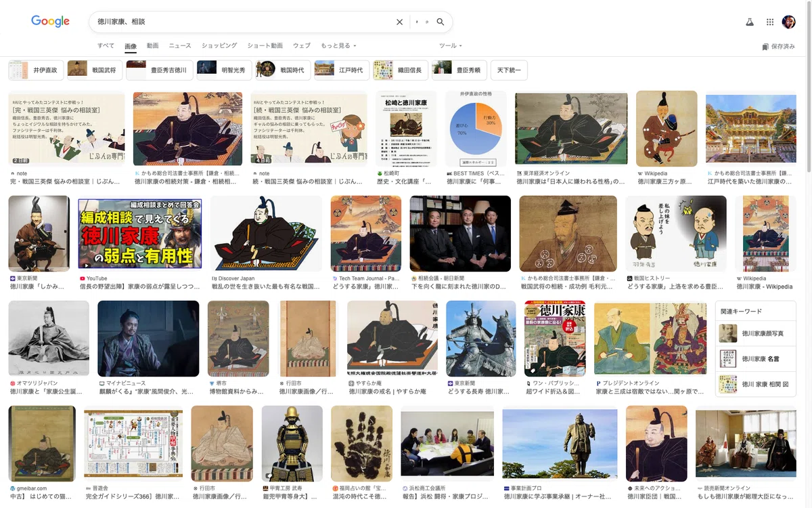Select the 豊臣秀頼 filter chip
The image size is (812, 508).
tap(459, 70)
